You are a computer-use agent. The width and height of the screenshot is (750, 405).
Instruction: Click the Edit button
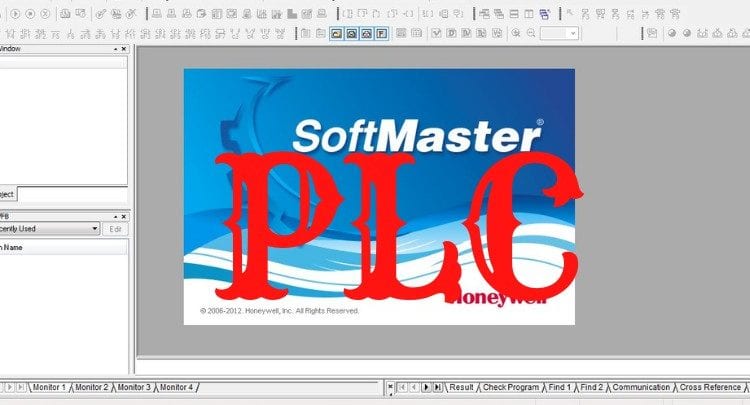[x=115, y=229]
